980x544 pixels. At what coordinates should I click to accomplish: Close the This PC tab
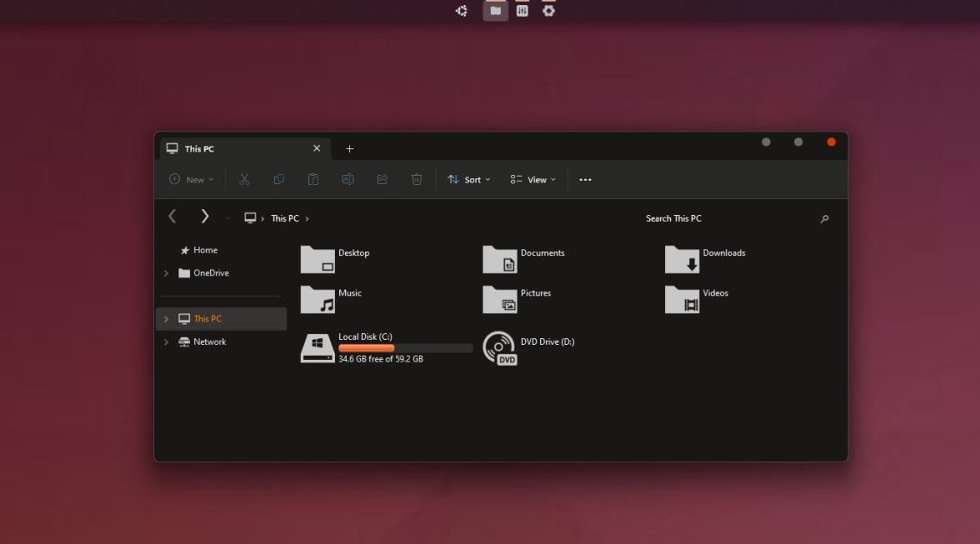click(x=317, y=149)
